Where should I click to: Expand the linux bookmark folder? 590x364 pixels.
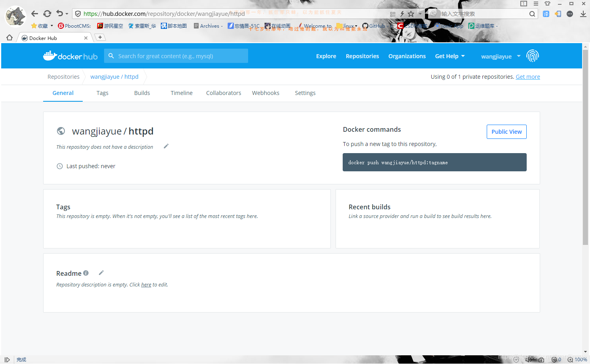coord(347,26)
